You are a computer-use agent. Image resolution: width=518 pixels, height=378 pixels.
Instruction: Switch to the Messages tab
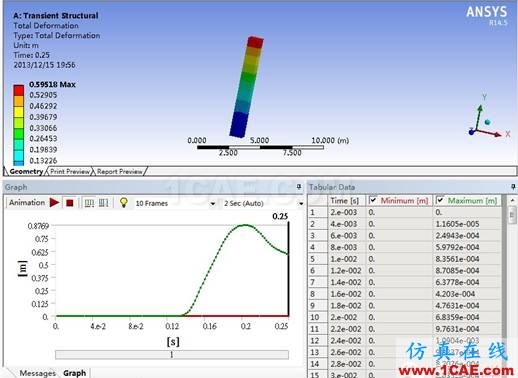(37, 373)
